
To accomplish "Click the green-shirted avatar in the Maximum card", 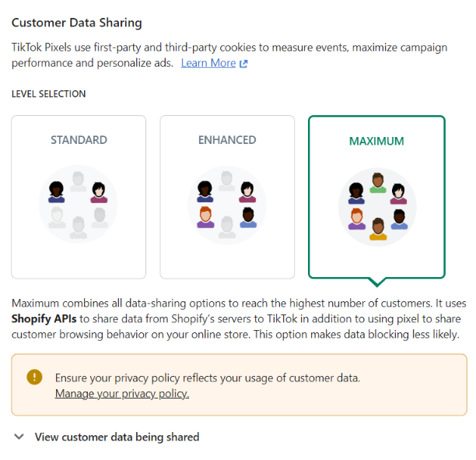I will [x=378, y=184].
